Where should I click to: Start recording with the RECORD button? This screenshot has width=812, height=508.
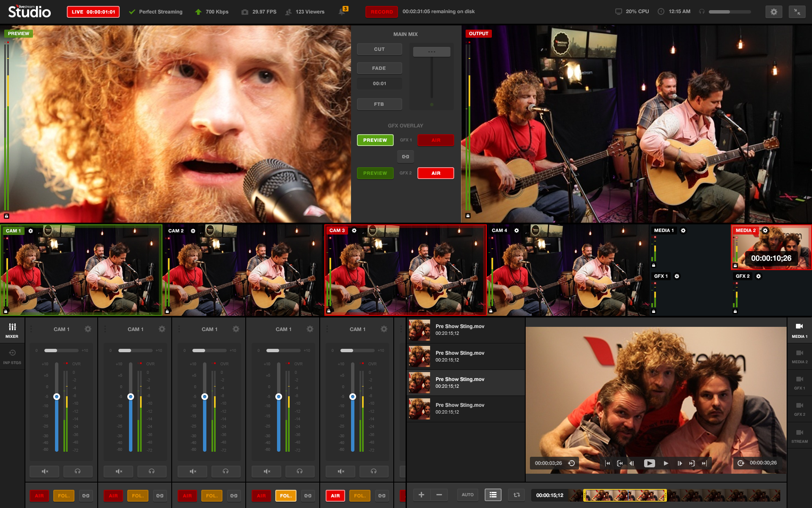tap(382, 12)
